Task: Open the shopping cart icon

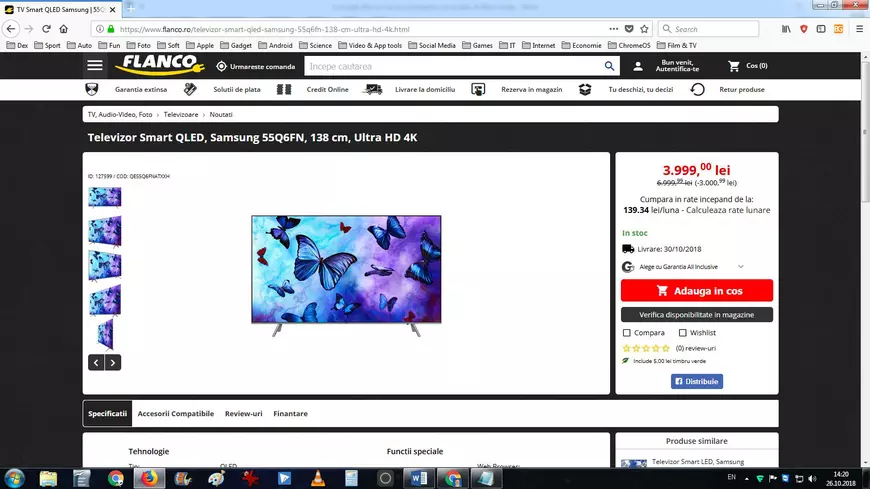Action: pos(734,66)
